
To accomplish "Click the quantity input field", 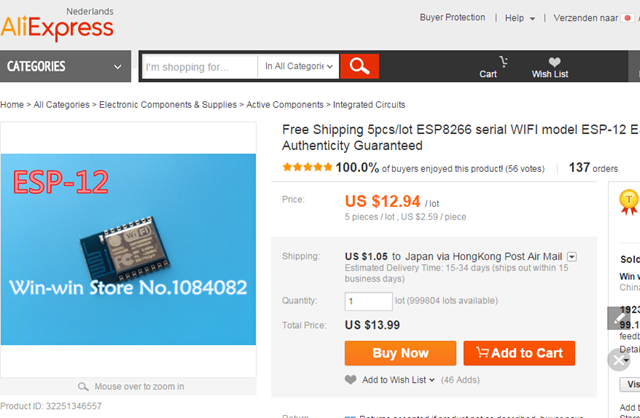I will coord(368,301).
